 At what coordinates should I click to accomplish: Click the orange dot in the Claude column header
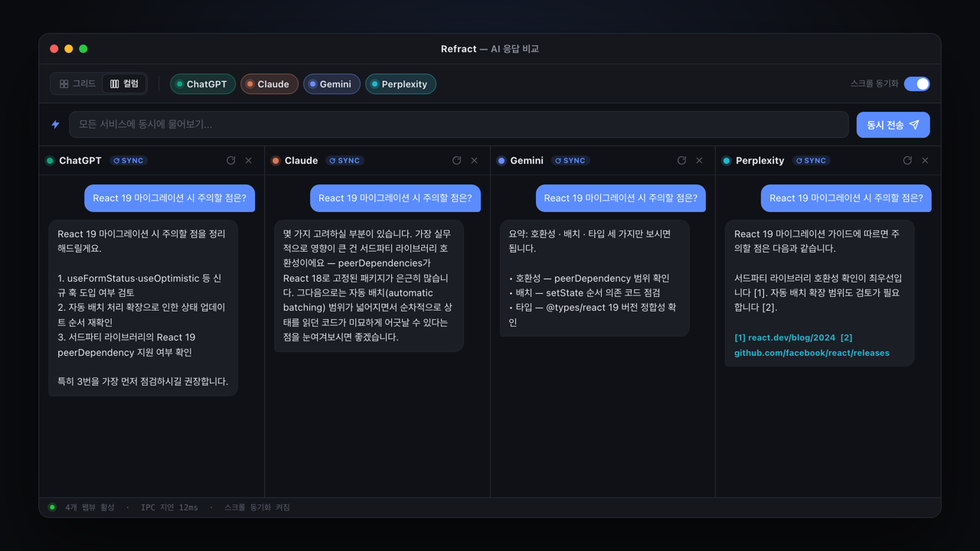[276, 161]
